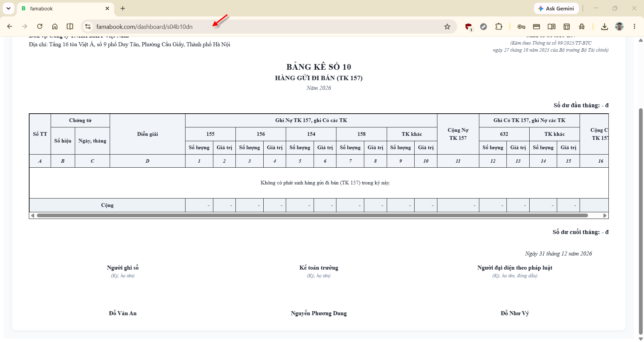Click the "Số dư đầu tháng" line
The width and height of the screenshot is (644, 342).
click(x=581, y=105)
